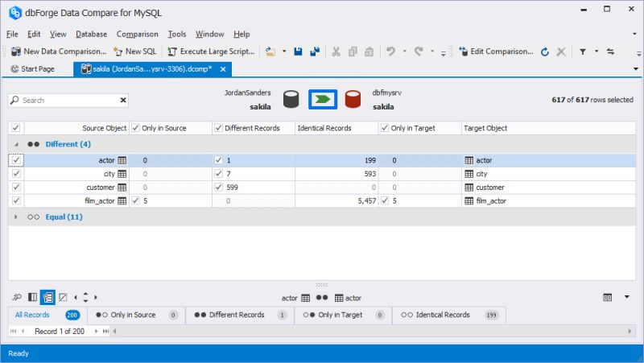Uncheck the customer row checkbox
The image size is (644, 363).
16,188
